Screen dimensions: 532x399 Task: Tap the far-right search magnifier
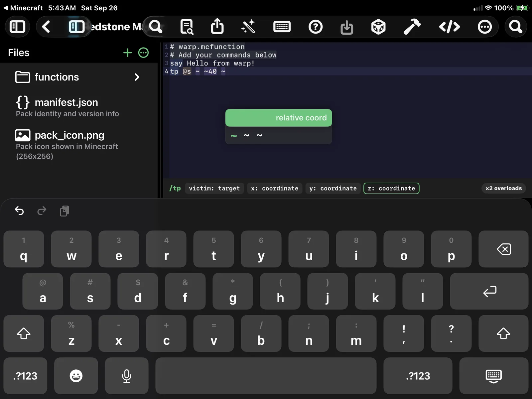click(x=516, y=27)
